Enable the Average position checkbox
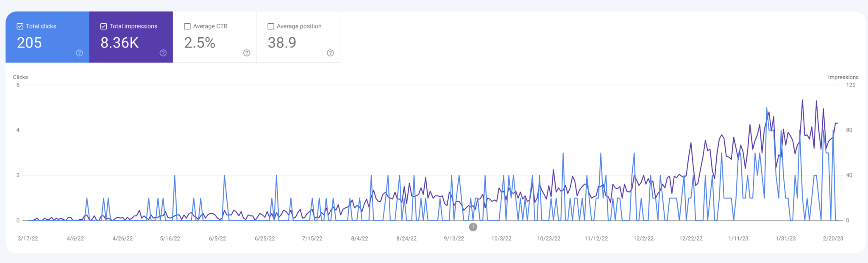868x263 pixels. point(271,26)
